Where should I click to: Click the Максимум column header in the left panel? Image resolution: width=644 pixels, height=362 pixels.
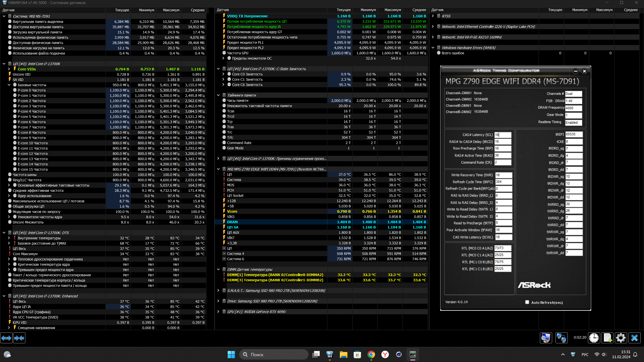[x=171, y=10]
